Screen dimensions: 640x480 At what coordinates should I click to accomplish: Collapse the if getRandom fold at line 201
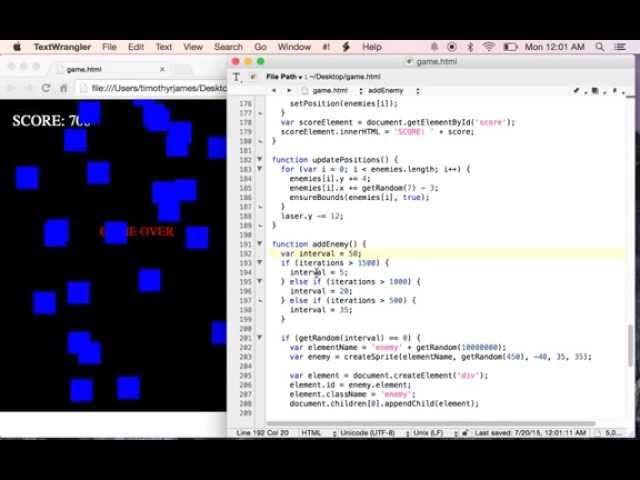coord(260,338)
